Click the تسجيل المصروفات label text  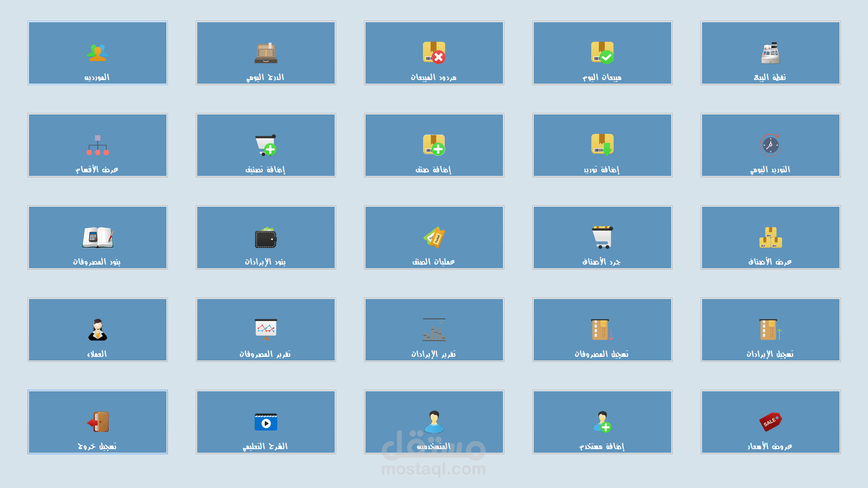(x=602, y=354)
